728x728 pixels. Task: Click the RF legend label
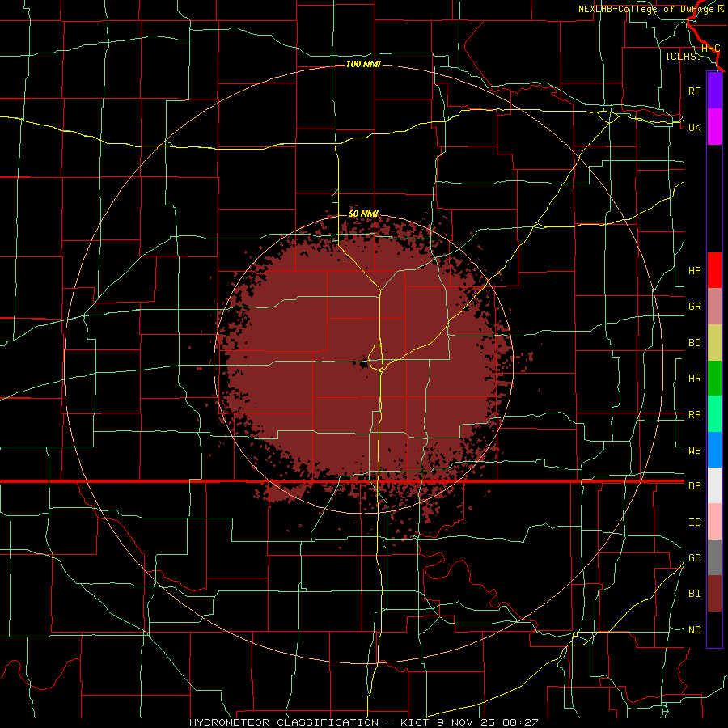coord(694,91)
